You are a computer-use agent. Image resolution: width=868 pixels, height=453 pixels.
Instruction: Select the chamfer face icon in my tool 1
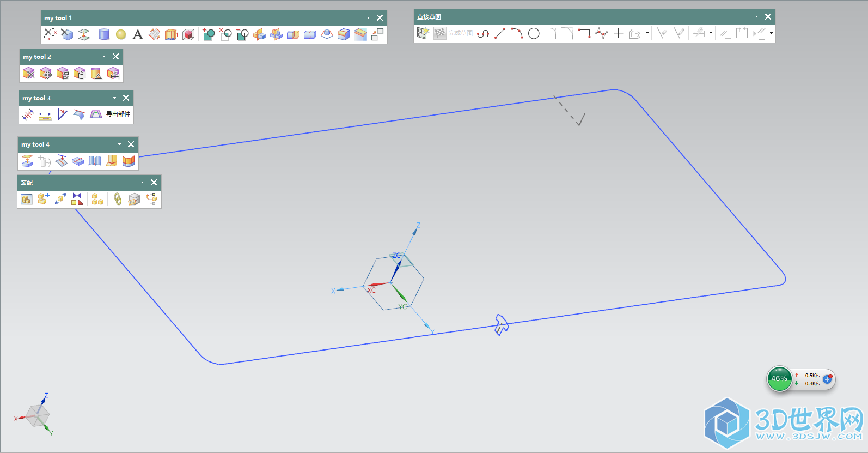pyautogui.click(x=360, y=34)
